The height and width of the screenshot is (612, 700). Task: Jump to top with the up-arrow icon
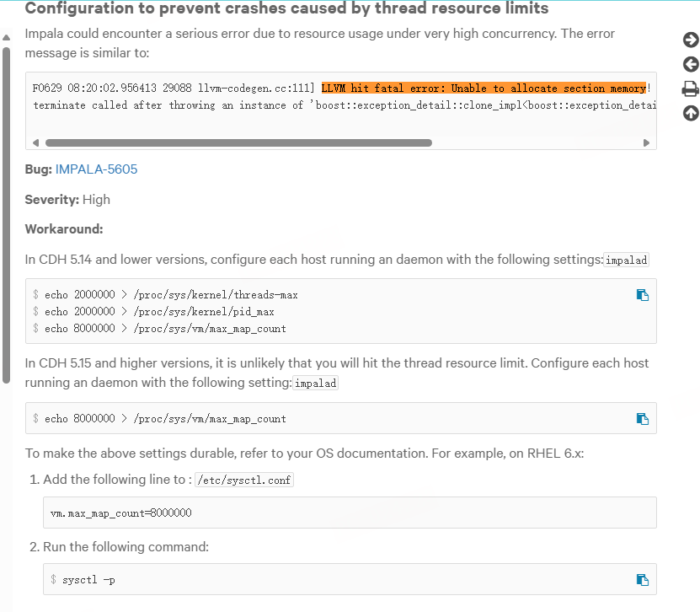click(x=691, y=113)
